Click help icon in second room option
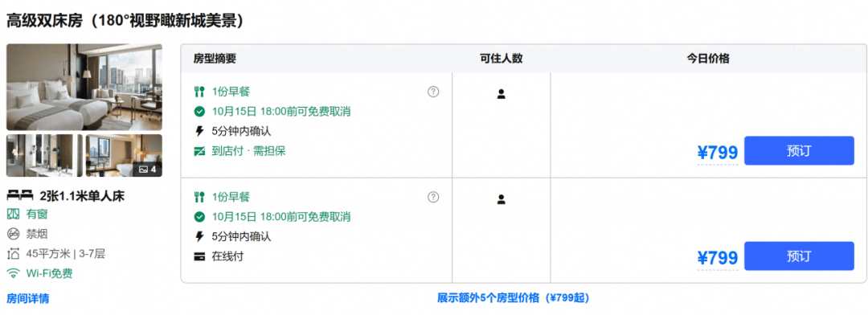Viewport: 868px width, 315px height. [433, 197]
